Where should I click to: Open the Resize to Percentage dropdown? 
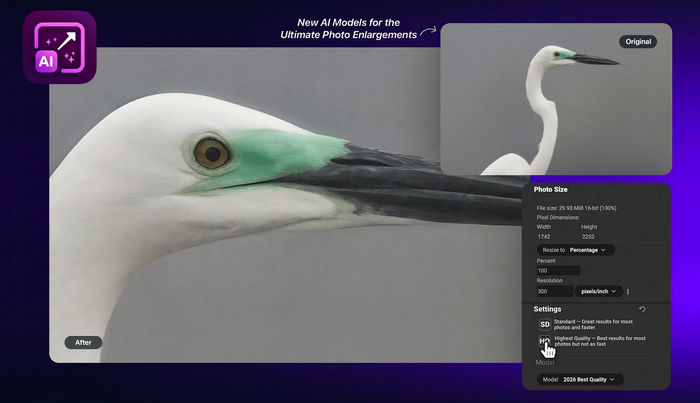(575, 250)
